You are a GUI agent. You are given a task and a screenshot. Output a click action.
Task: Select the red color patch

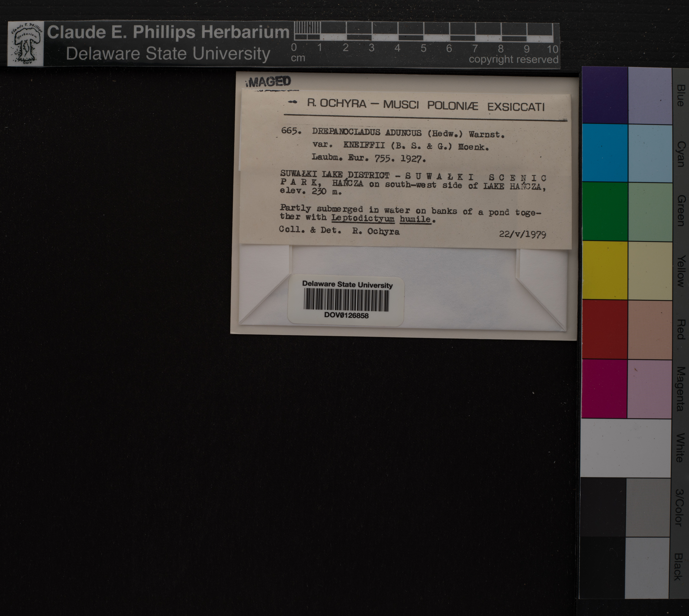pyautogui.click(x=604, y=329)
